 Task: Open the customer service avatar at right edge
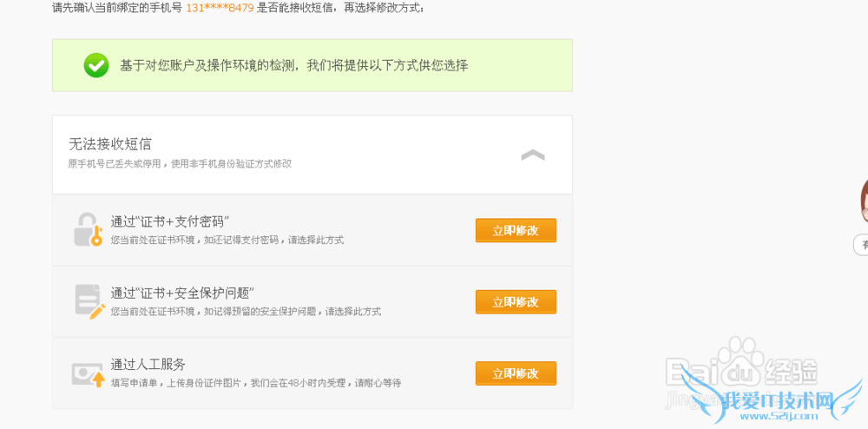pos(863,203)
